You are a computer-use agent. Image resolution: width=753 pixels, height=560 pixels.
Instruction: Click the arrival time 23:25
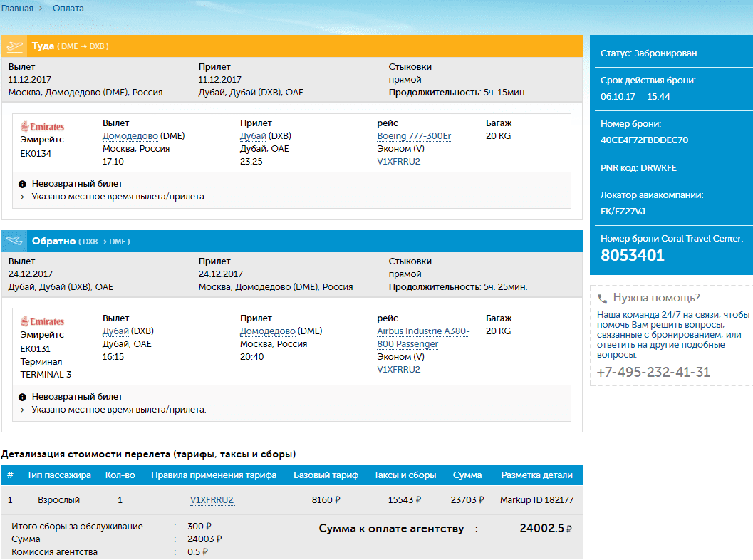(x=251, y=162)
